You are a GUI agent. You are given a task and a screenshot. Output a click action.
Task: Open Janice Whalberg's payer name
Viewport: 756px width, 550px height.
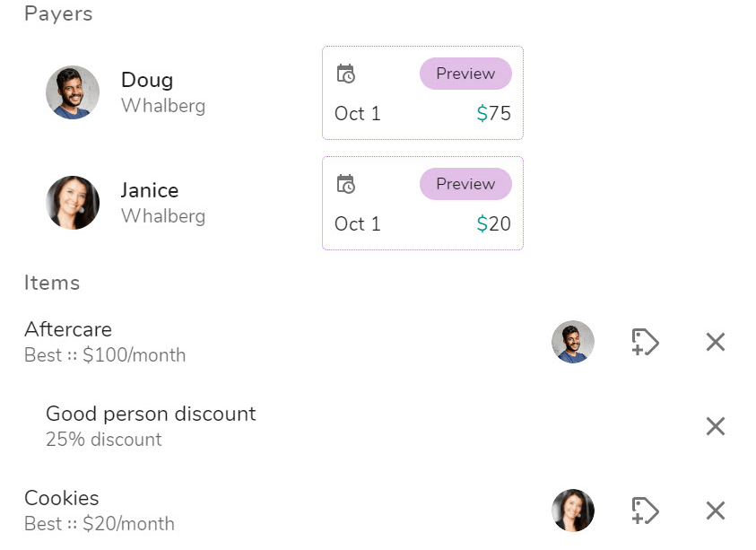pos(150,191)
